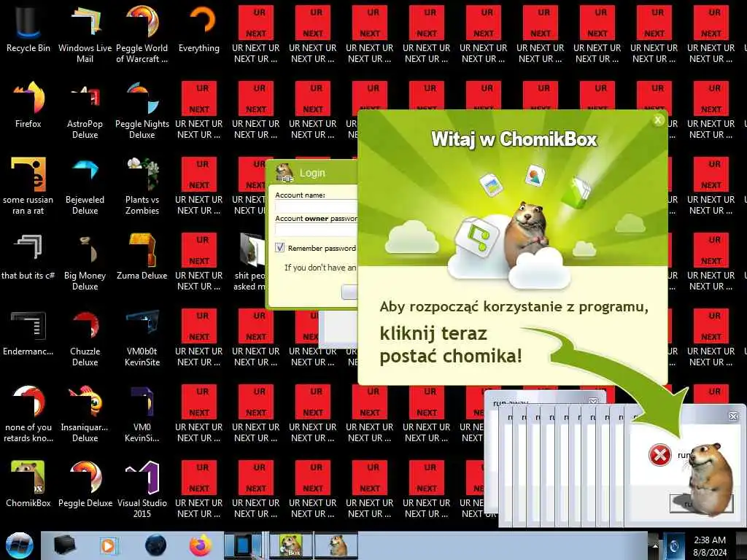Click the red error icon in run away dialog
Image resolution: width=747 pixels, height=560 pixels.
click(x=659, y=455)
